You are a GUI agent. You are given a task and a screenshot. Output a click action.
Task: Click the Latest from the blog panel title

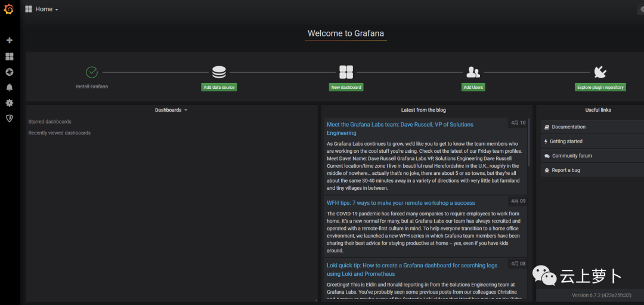(423, 110)
